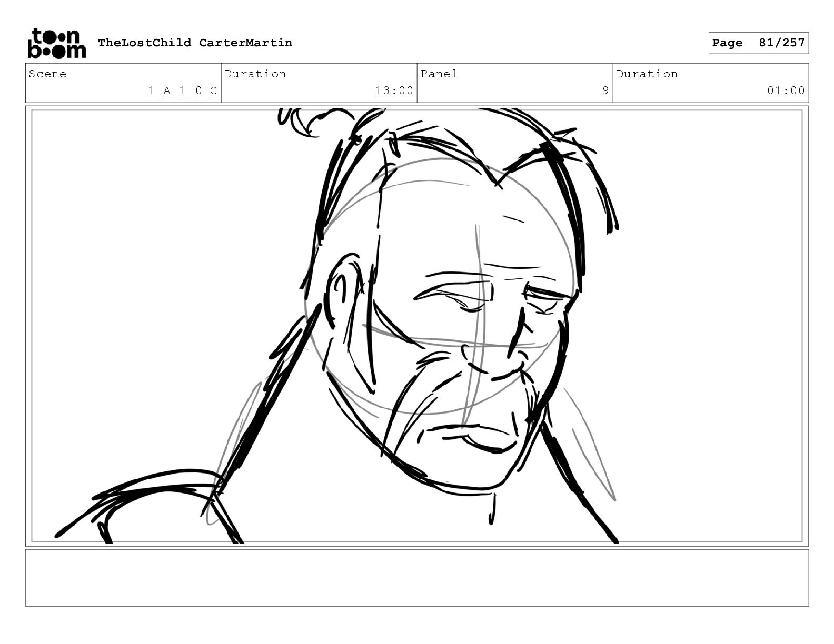
Task: Click the 'Scene' header label
Action: [x=48, y=74]
